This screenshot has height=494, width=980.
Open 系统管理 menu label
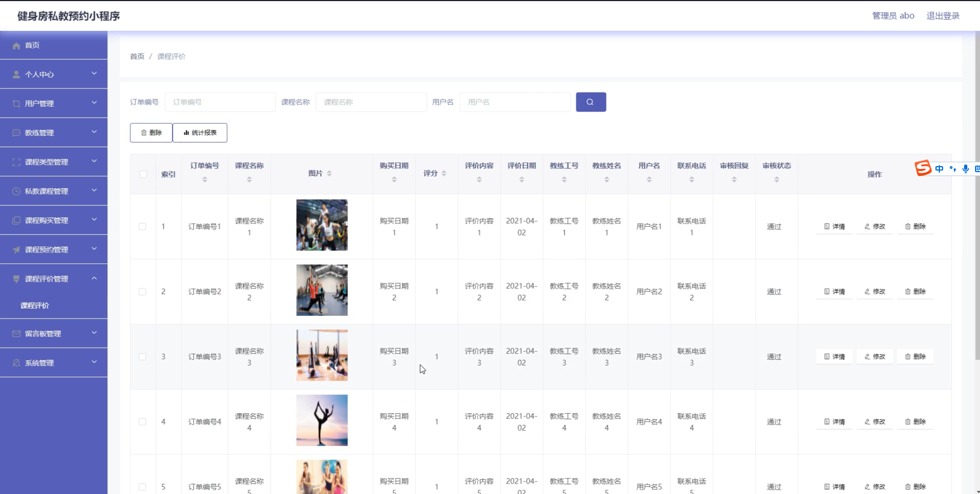pyautogui.click(x=39, y=363)
